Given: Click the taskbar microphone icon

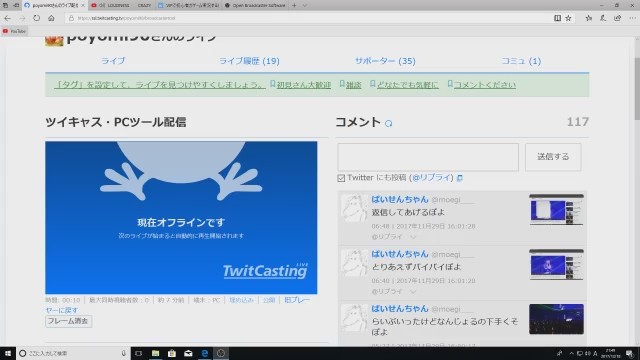Looking at the screenshot, I should [123, 353].
